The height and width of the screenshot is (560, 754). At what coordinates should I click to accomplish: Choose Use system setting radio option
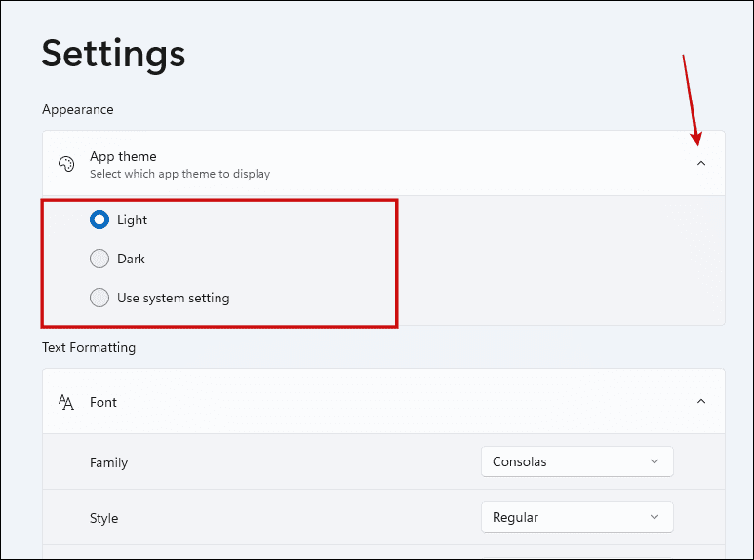coord(99,298)
